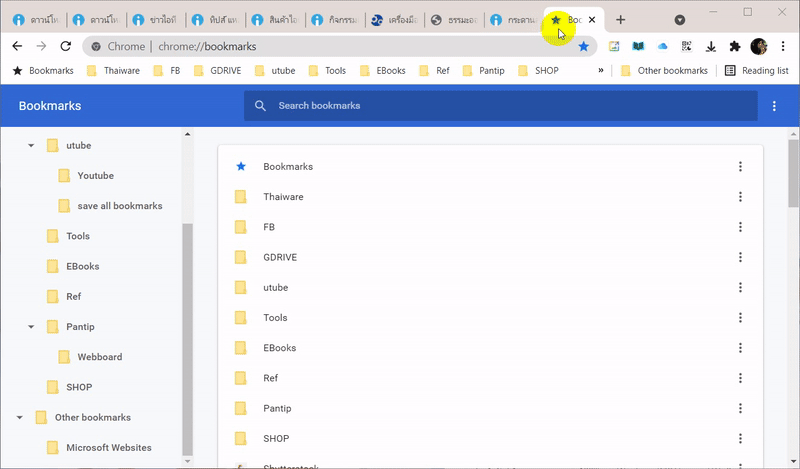Open more actions for EBooks list row
The image size is (800, 469).
click(x=740, y=348)
